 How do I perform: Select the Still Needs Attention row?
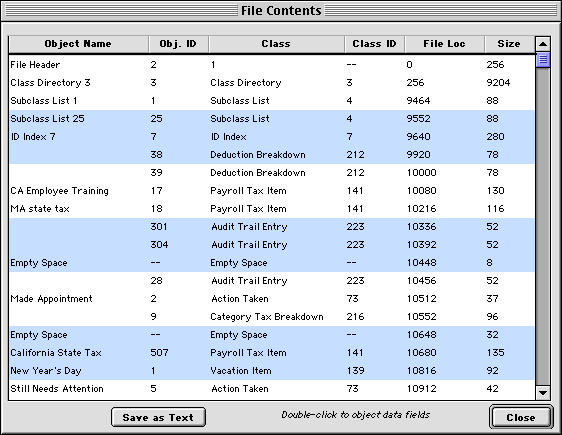tap(272, 389)
